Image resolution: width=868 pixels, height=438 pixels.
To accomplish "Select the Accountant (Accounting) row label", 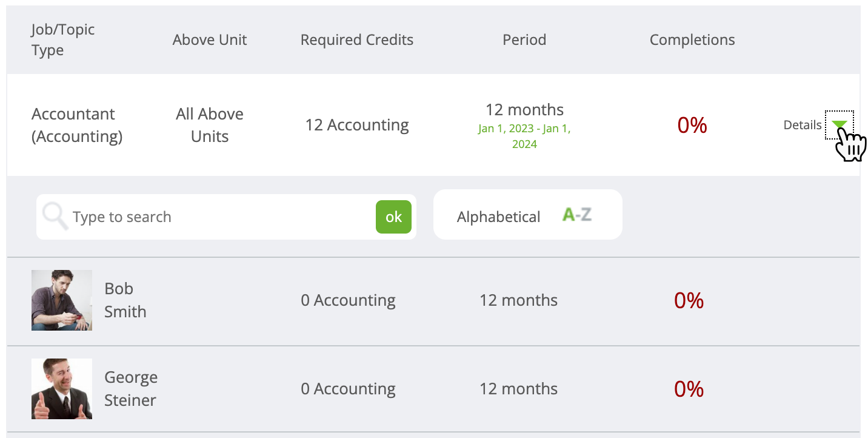I will coord(76,124).
